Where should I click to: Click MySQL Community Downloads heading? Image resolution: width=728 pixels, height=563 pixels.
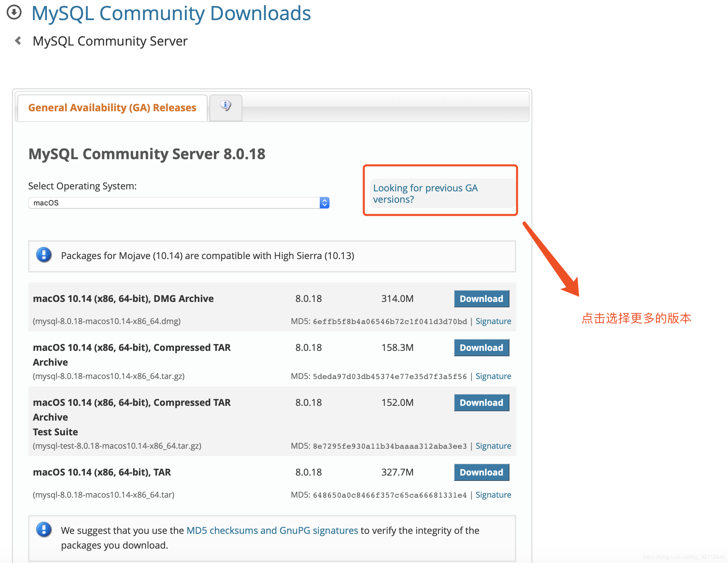coord(171,13)
